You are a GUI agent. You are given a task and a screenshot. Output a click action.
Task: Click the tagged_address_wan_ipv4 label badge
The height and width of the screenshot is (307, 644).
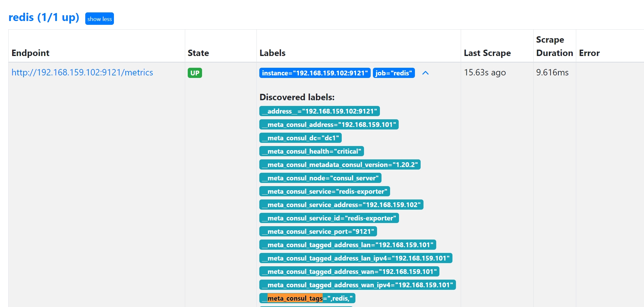pos(358,285)
